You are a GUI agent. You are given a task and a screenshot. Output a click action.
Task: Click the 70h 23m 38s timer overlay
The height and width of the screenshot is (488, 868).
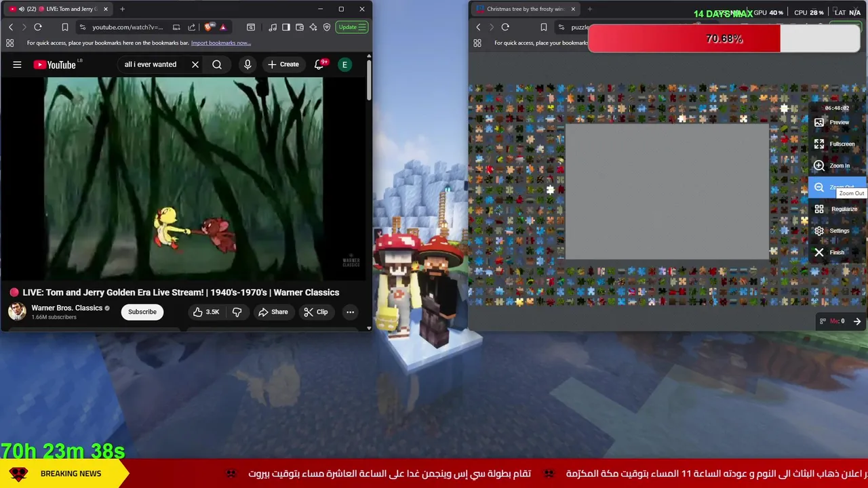coord(62,451)
